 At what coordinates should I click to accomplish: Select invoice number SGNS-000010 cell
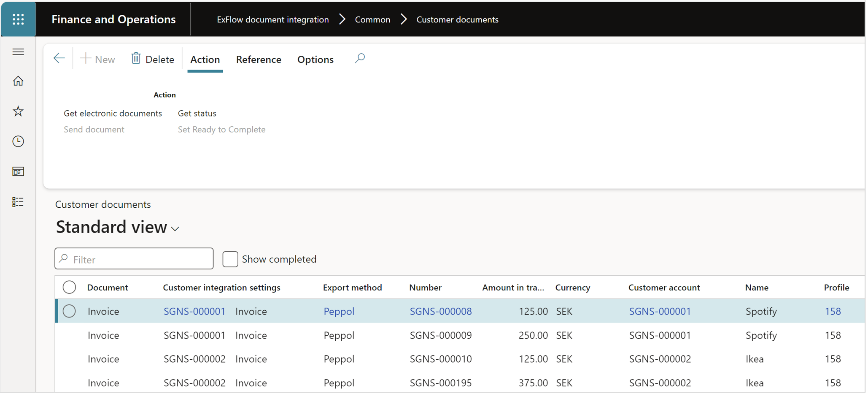click(x=441, y=359)
